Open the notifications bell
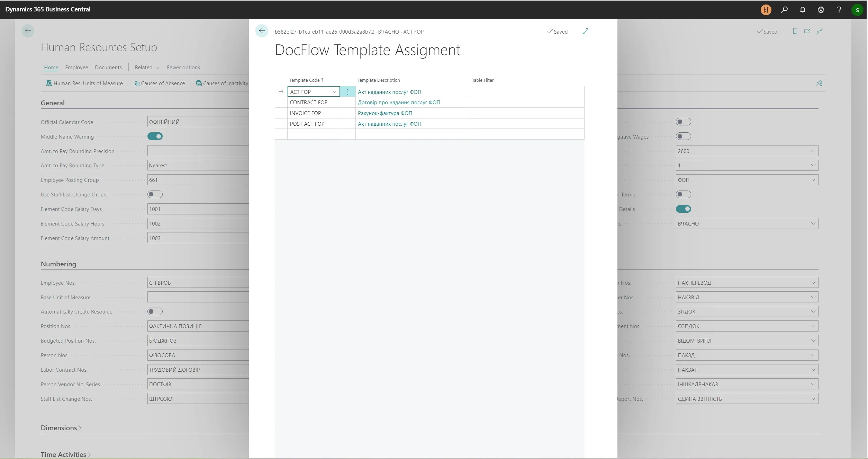This screenshot has width=868, height=459. (803, 10)
